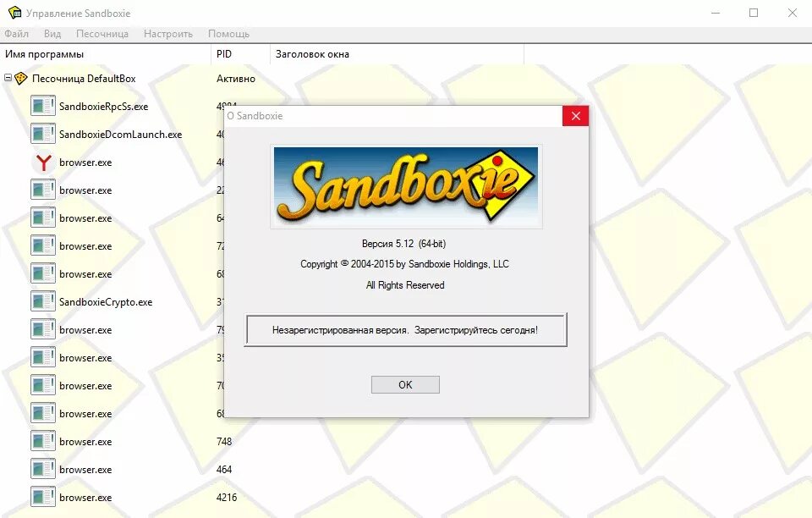Click the Заголовок окна column header
Screen dimensions: 812x518
(398, 54)
